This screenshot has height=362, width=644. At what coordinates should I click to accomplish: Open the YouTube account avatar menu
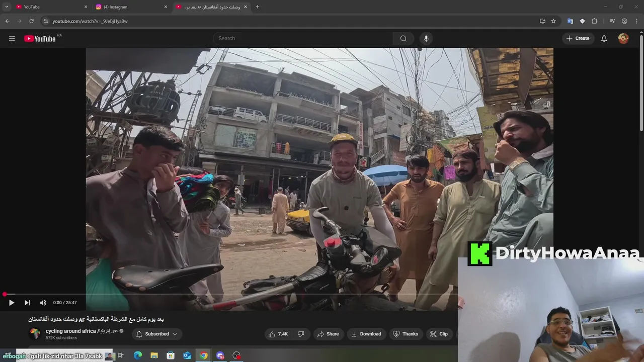(623, 38)
